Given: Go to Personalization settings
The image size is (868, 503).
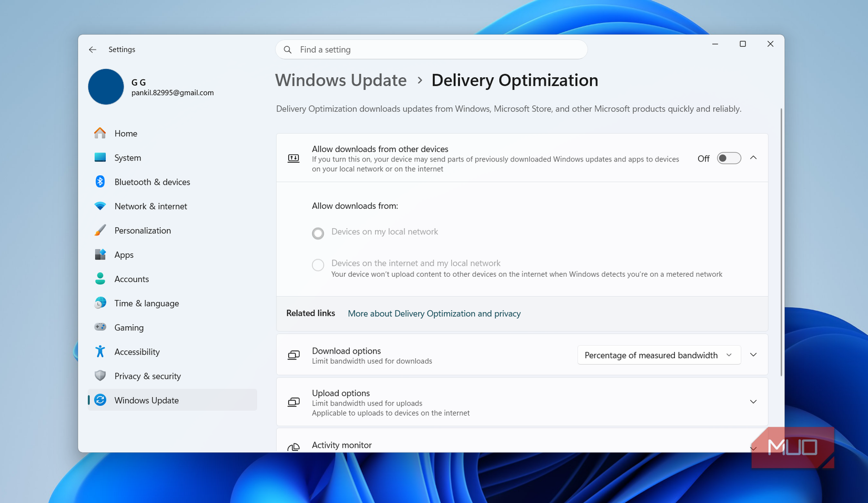Looking at the screenshot, I should (x=173, y=230).
